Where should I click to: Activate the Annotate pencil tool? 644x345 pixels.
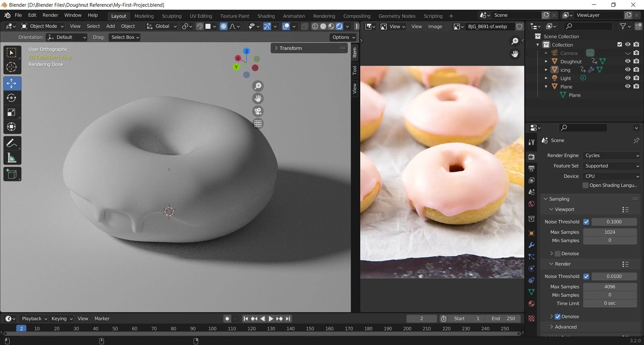tap(12, 144)
